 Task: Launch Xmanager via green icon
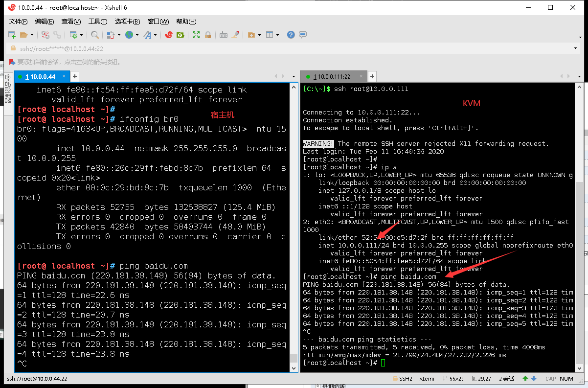[x=180, y=35]
